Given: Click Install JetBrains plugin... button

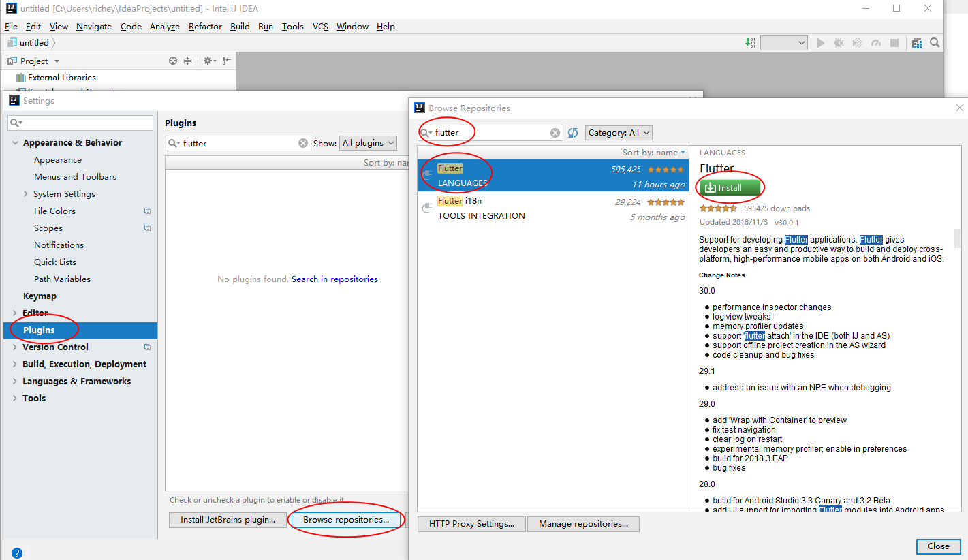Looking at the screenshot, I should click(x=228, y=520).
